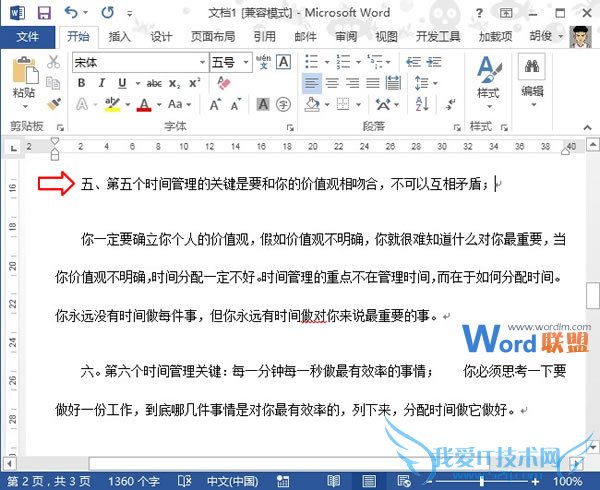Viewport: 600px width, 490px height.
Task: Activate the Format Painter brush
Action: click(x=54, y=104)
